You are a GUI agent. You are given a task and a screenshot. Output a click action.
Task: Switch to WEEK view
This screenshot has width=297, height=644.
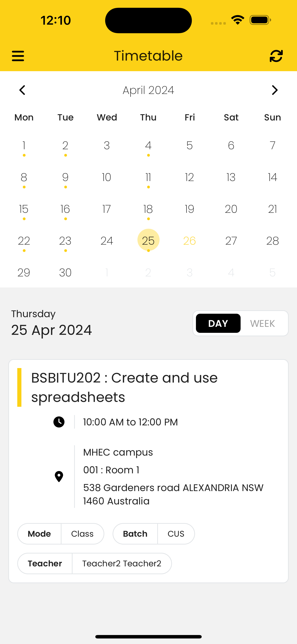point(262,323)
